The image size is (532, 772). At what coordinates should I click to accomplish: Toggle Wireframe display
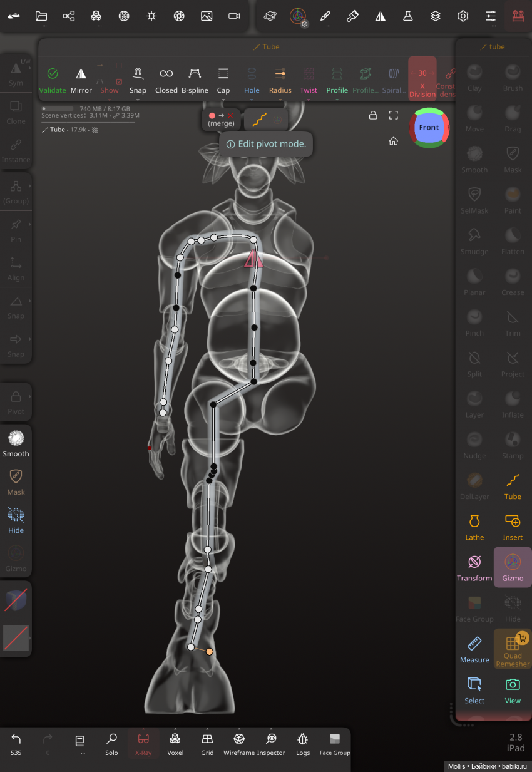coord(239,743)
